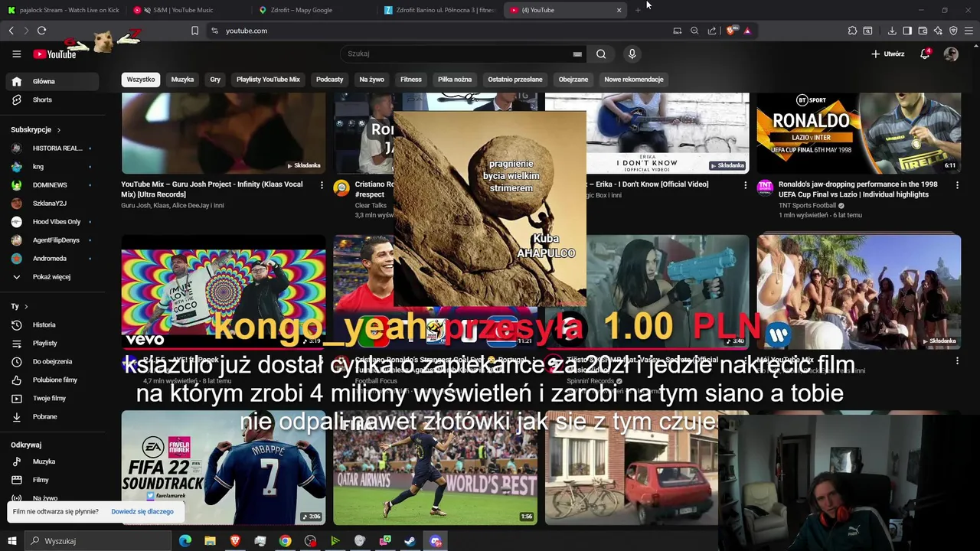Open Historia watch history
Screen dimensions: 980x551
pyautogui.click(x=52, y=324)
